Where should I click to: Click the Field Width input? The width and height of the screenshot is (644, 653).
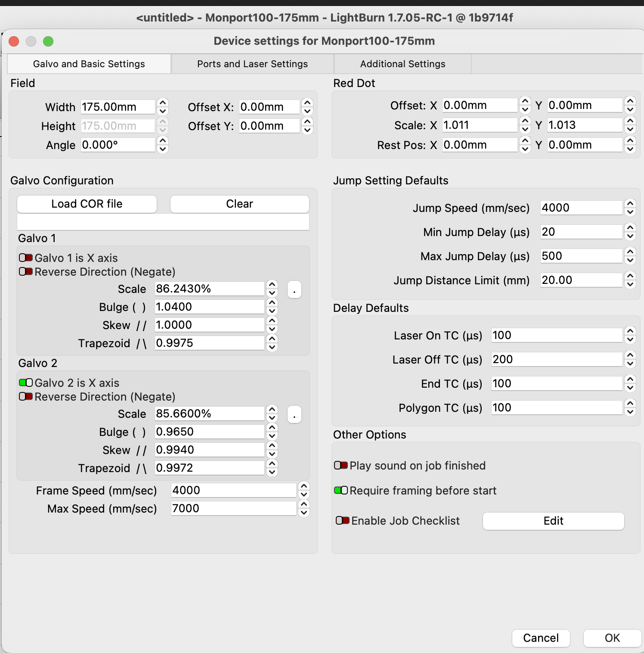[118, 107]
